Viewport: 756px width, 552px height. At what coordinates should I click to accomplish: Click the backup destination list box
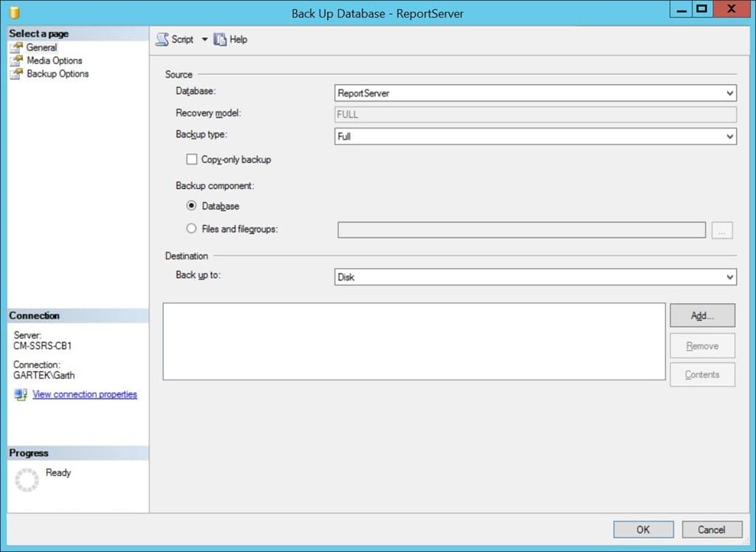[414, 342]
